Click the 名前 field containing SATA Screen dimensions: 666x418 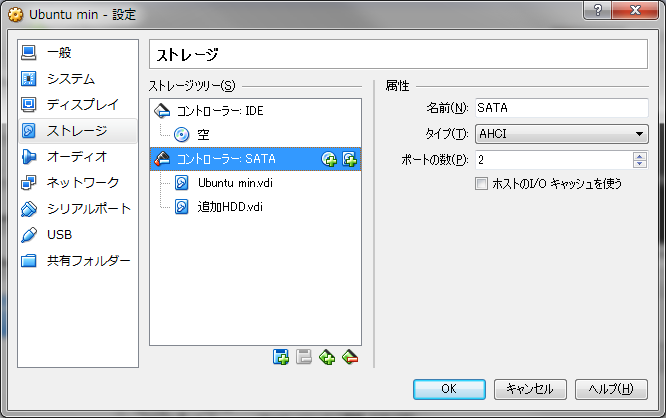(x=562, y=108)
